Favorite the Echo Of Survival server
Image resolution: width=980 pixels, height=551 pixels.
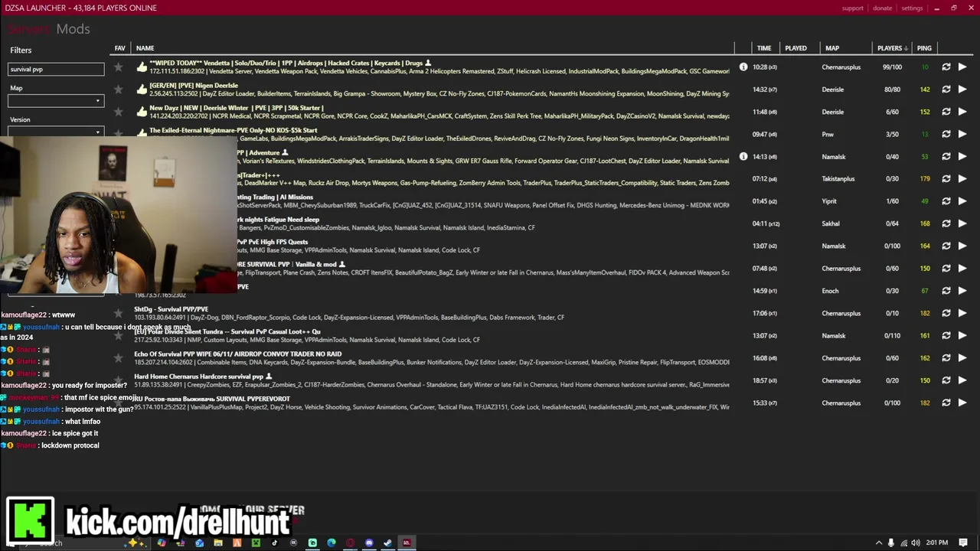(x=119, y=358)
